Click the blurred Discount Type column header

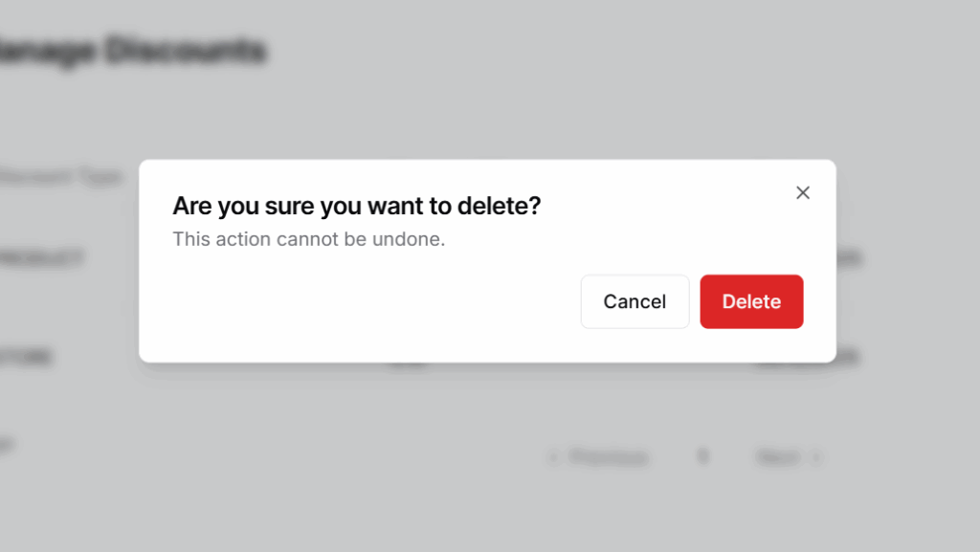click(x=61, y=177)
